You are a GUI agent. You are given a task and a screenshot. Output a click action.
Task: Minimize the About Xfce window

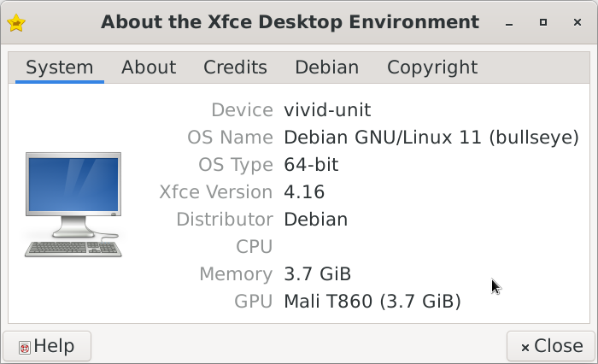[x=509, y=23]
